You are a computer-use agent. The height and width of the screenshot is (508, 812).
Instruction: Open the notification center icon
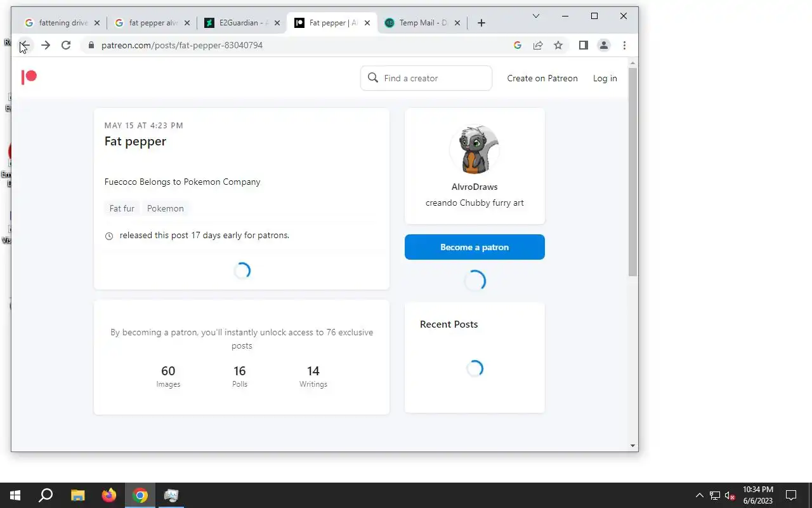tap(791, 495)
